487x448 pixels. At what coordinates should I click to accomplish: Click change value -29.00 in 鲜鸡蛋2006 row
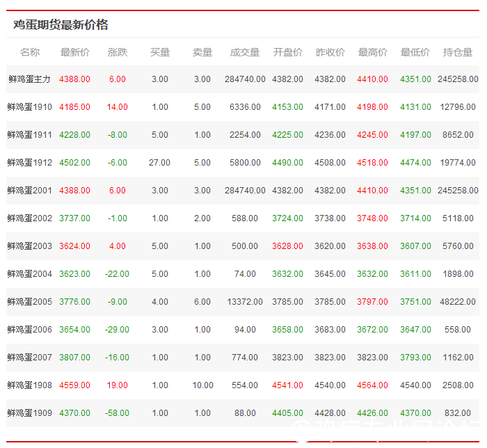[117, 330]
